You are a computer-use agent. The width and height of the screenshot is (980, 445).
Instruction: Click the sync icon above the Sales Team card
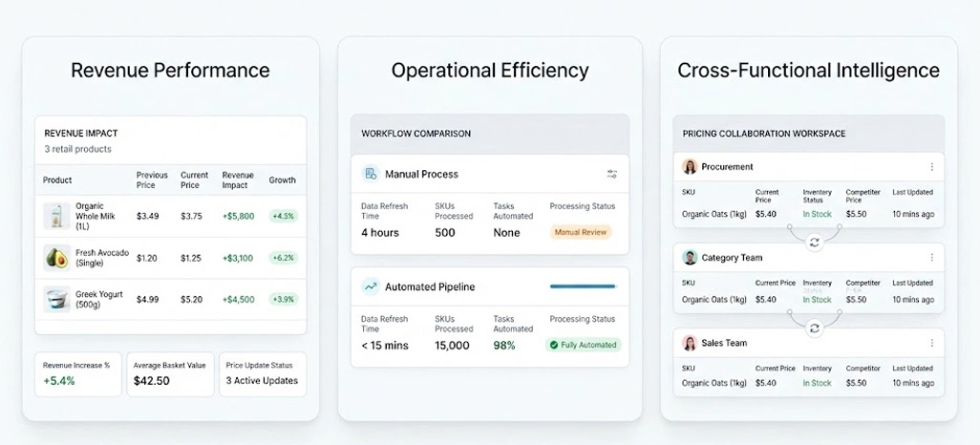815,328
